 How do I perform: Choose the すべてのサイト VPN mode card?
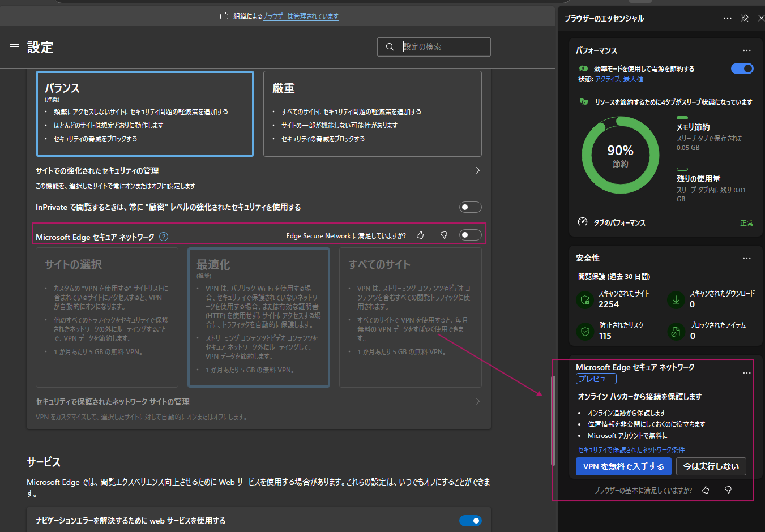[411, 318]
